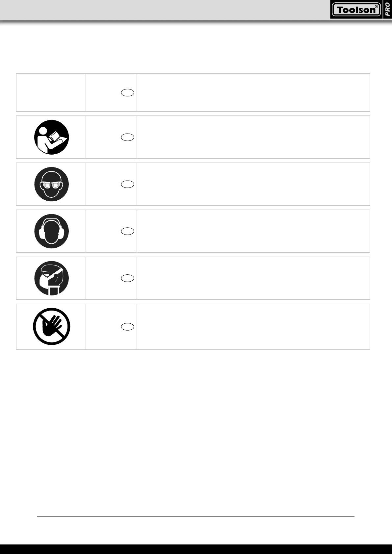Click the oval beside the goggles symbol
Screen dimensions: 392x554
point(127,184)
